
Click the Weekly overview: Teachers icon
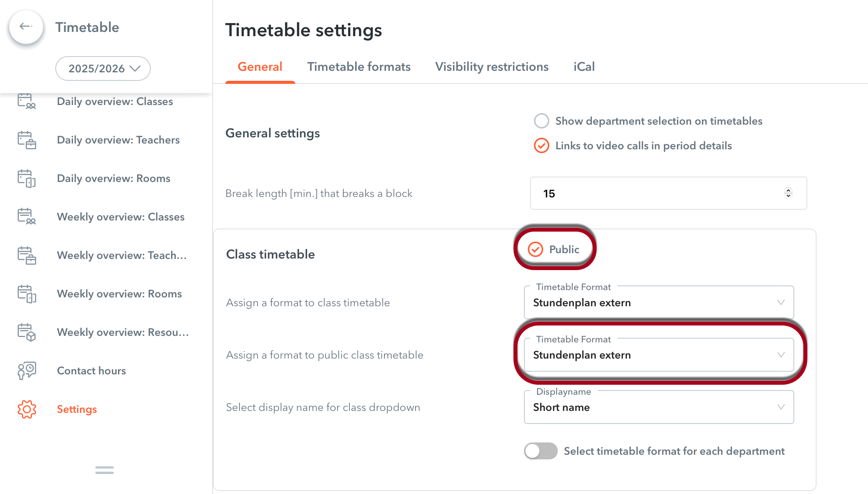click(27, 255)
